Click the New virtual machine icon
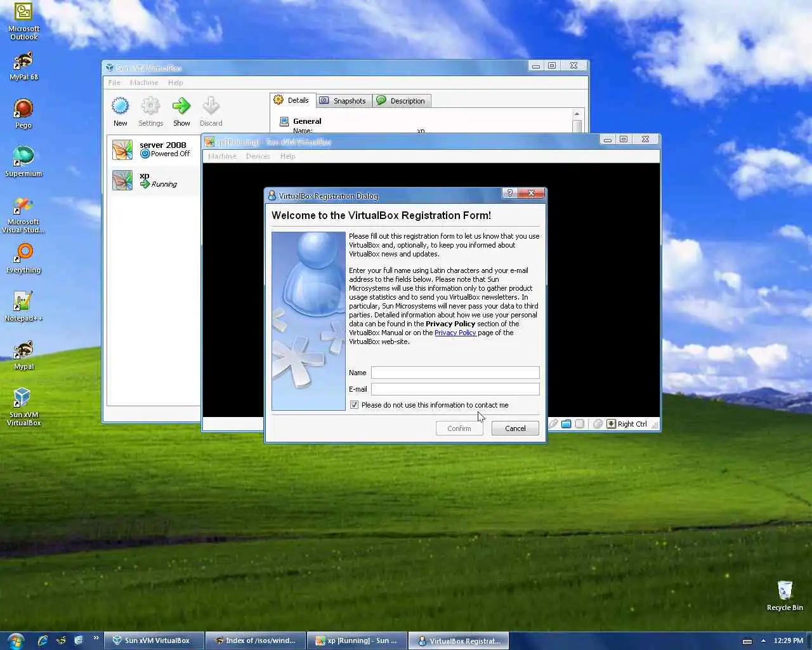 (120, 111)
